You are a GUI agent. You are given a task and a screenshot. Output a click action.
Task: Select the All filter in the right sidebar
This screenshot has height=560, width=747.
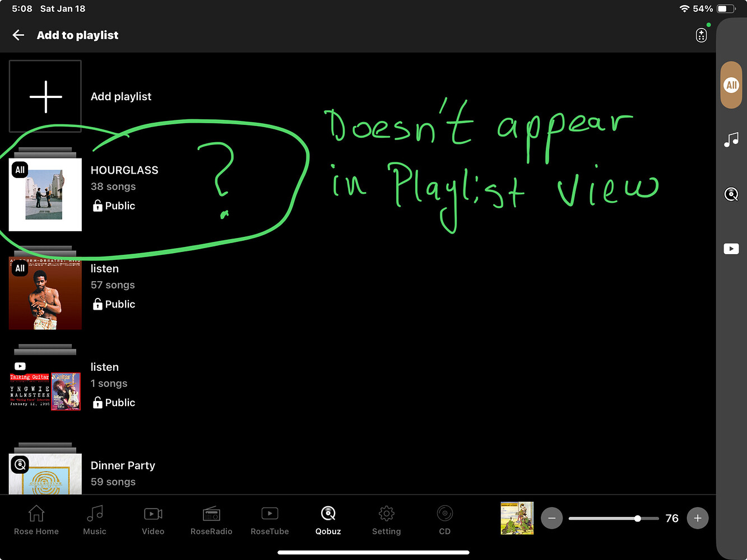click(731, 85)
